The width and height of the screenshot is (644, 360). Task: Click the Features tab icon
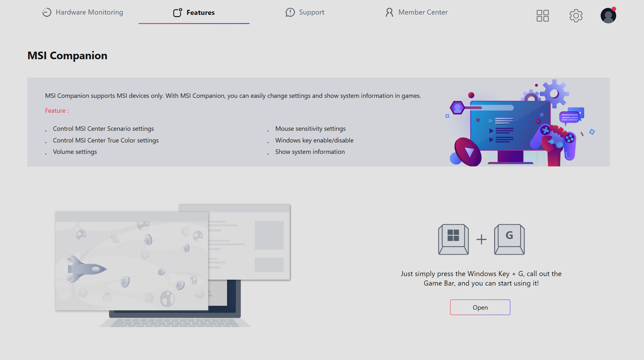(178, 12)
